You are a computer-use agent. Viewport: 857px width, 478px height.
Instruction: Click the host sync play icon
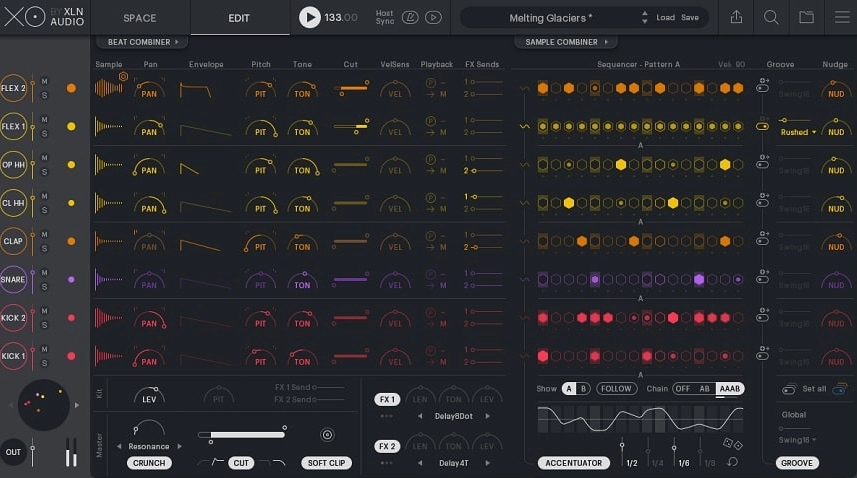(433, 17)
